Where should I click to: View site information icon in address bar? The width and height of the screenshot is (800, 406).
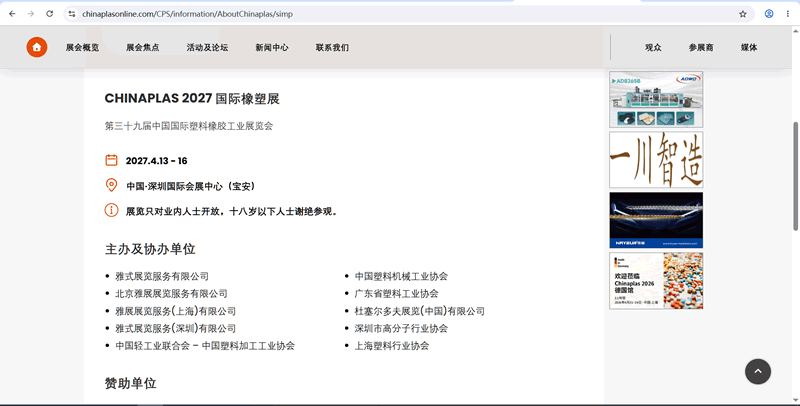click(x=72, y=14)
